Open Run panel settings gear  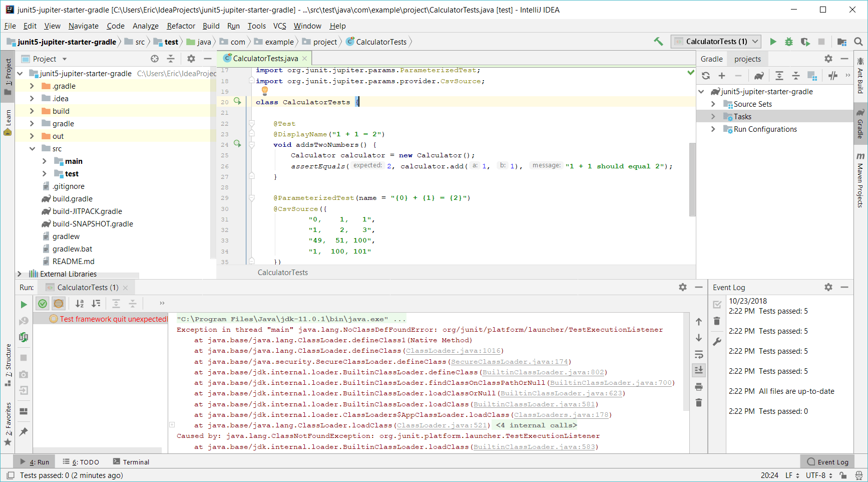click(x=683, y=287)
